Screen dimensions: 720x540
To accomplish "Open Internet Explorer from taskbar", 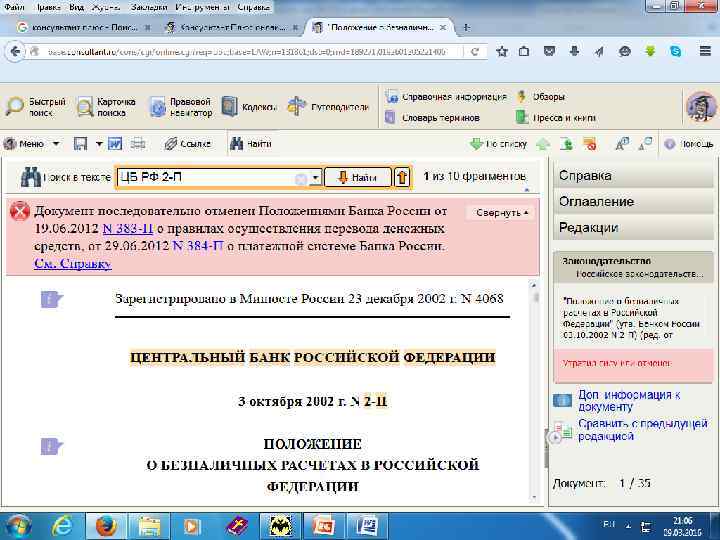I will (x=62, y=527).
